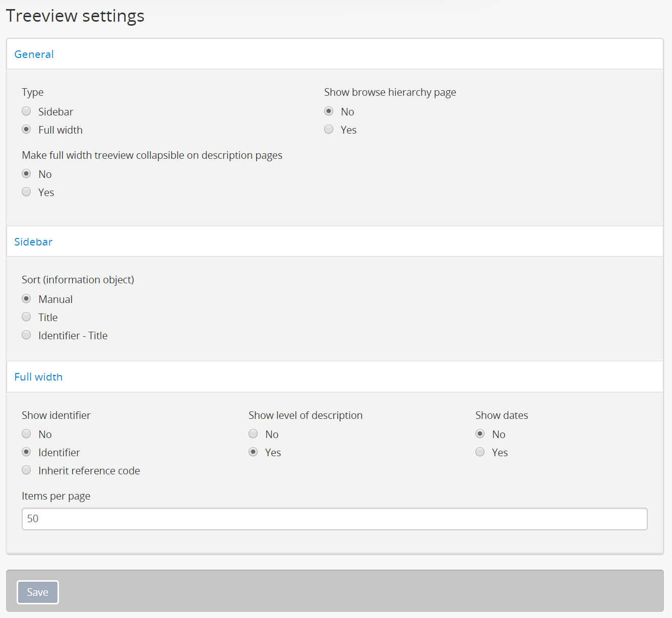
Task: Enable Show level of description with Yes
Action: [x=253, y=452]
